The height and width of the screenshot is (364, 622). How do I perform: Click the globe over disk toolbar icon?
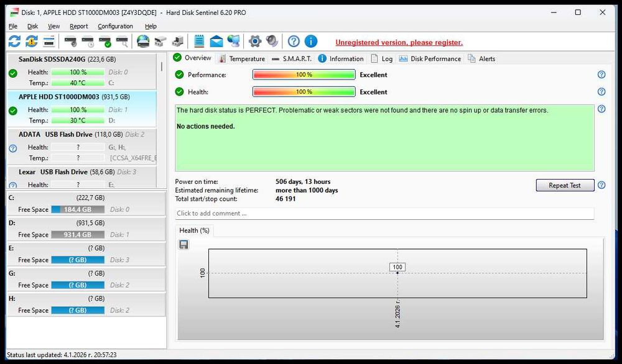(143, 41)
